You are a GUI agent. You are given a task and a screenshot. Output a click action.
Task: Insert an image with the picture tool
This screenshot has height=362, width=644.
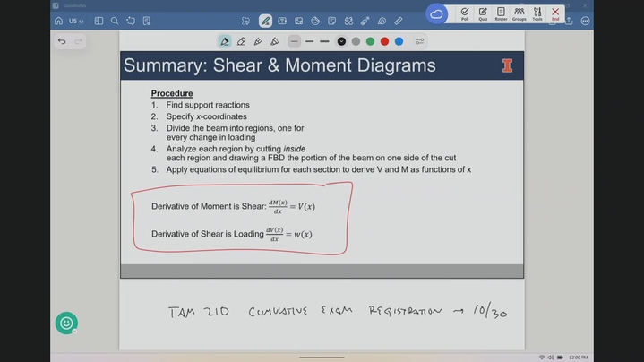point(298,21)
